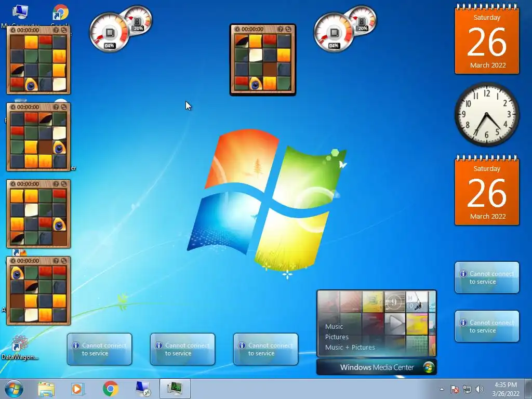Open Windows Explorer from the taskbar
Viewport: 532px width, 399px height.
tap(46, 389)
